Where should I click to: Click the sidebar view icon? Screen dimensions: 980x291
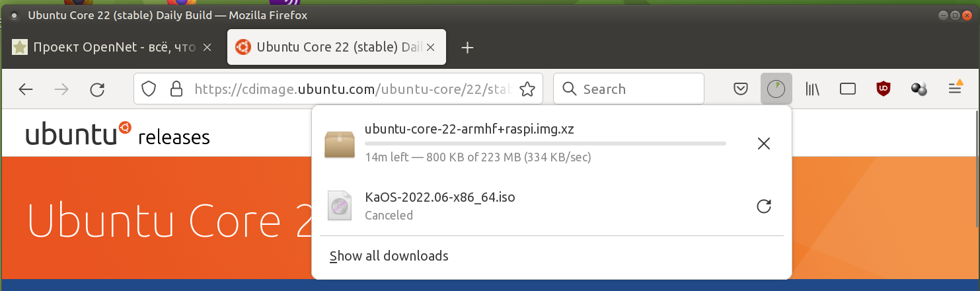[848, 89]
